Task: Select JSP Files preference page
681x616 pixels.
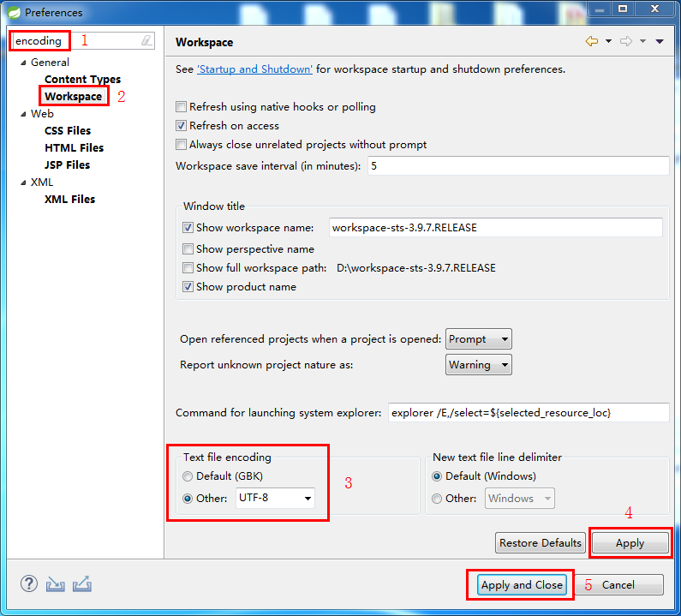Action: click(x=67, y=165)
